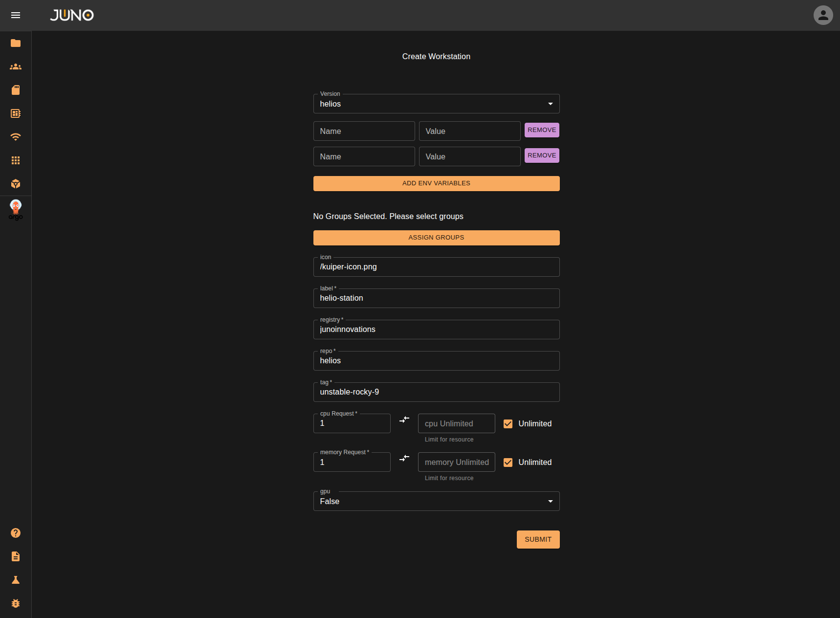Open the navigation hamburger menu
This screenshot has height=618, width=840.
[16, 15]
